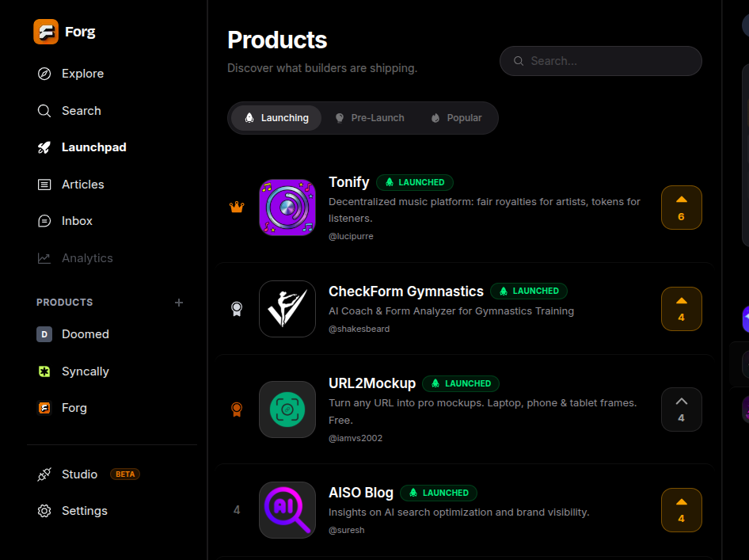Toggle upvote on Tonify
749x560 pixels.
(681, 208)
